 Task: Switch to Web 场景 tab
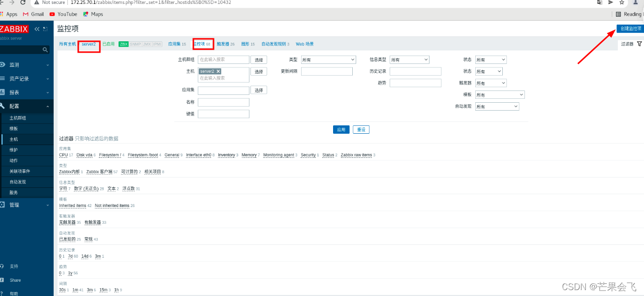(305, 44)
